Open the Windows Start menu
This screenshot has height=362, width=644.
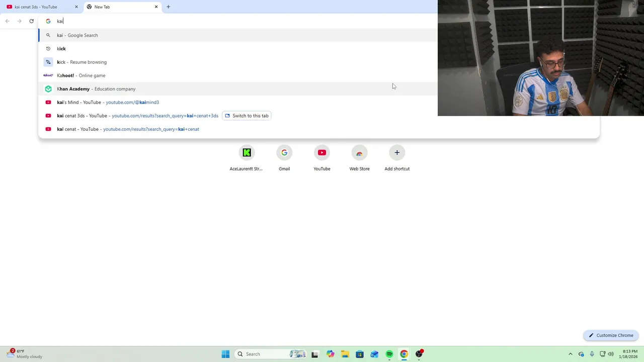(x=225, y=354)
